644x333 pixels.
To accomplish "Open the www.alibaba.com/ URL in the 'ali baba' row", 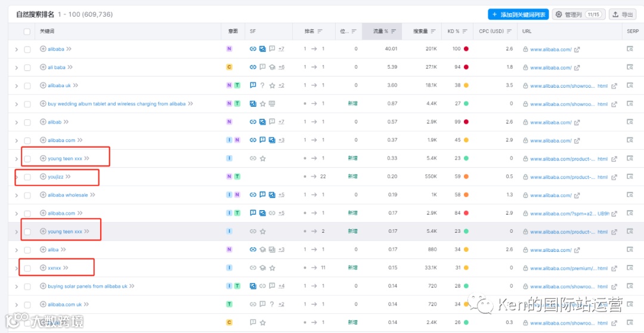I will (551, 67).
